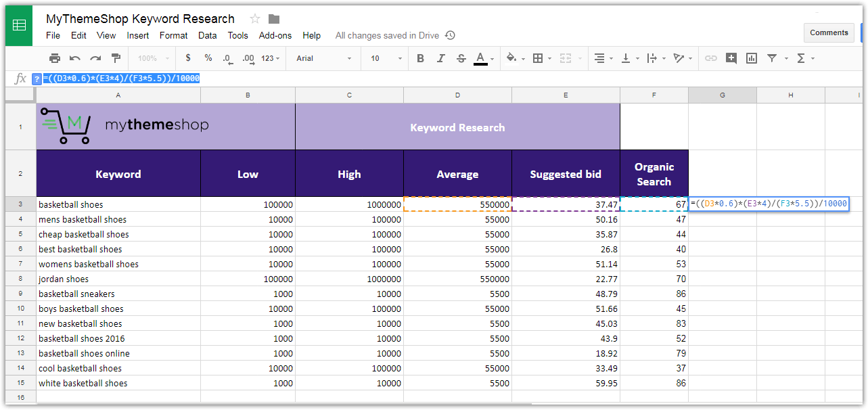Open the Functions sigma dropdown
The height and width of the screenshot is (410, 868).
pyautogui.click(x=804, y=58)
